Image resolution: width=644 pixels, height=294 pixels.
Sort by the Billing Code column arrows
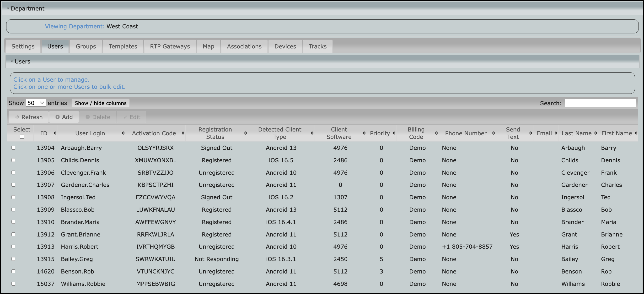(x=436, y=133)
